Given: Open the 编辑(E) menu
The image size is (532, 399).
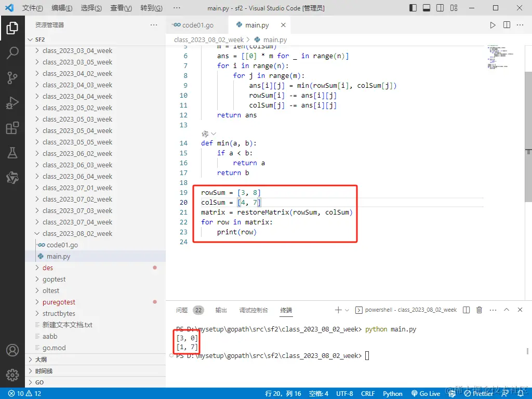Looking at the screenshot, I should click(62, 8).
